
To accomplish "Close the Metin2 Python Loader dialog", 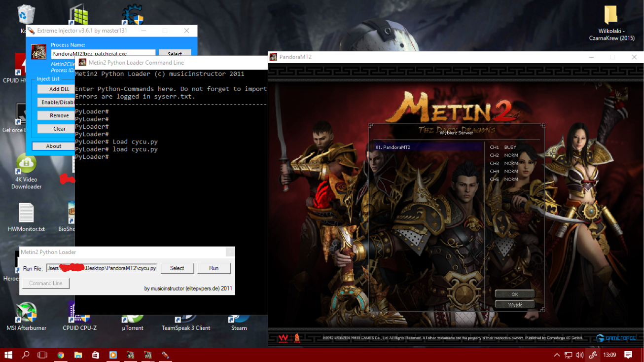I will (x=230, y=252).
